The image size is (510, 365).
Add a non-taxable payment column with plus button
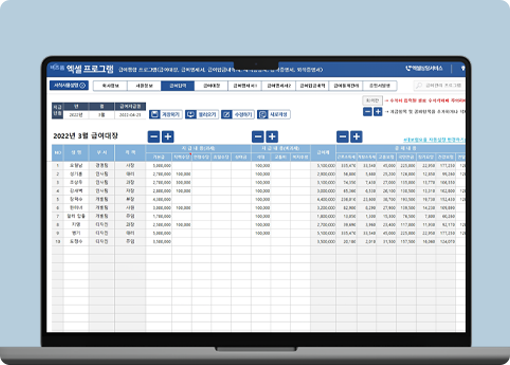tap(272, 137)
